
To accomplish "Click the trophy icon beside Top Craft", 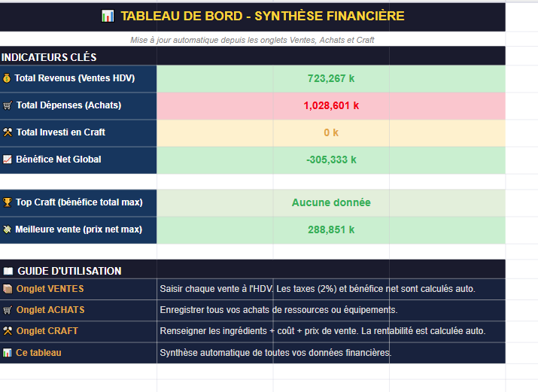I will click(8, 202).
